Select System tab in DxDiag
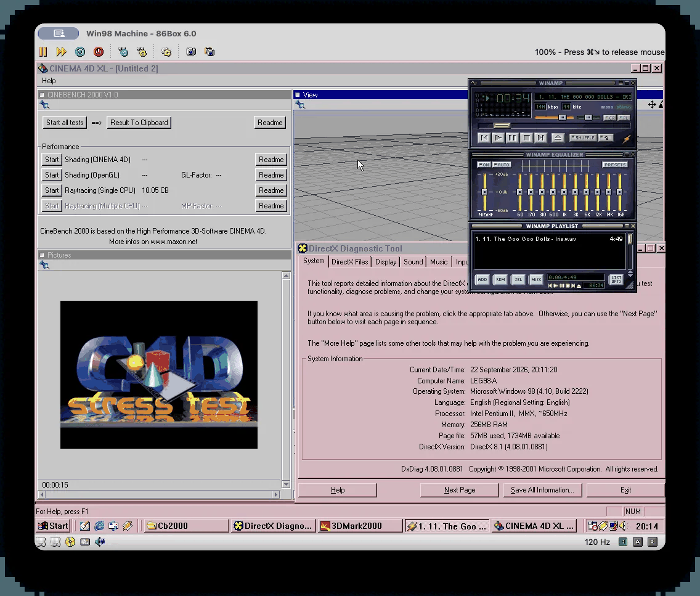 (314, 261)
